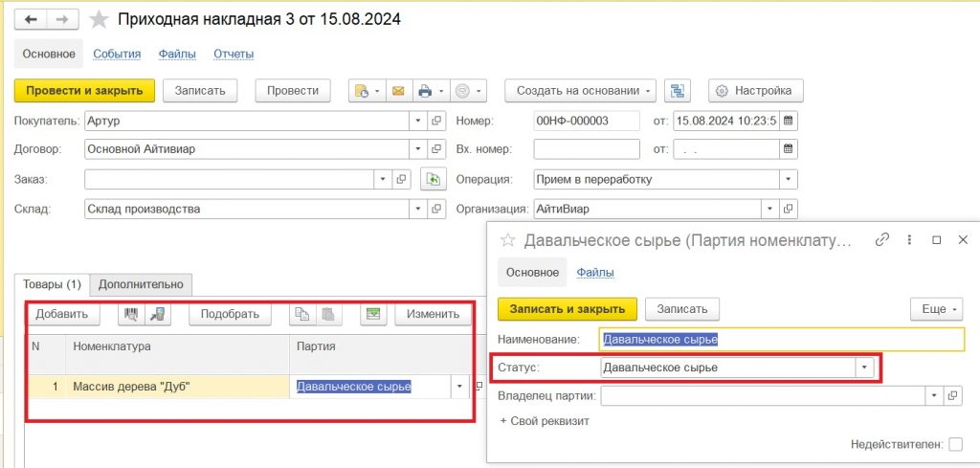Click the green fill-by-order icon
This screenshot has height=468, width=980.
click(432, 179)
